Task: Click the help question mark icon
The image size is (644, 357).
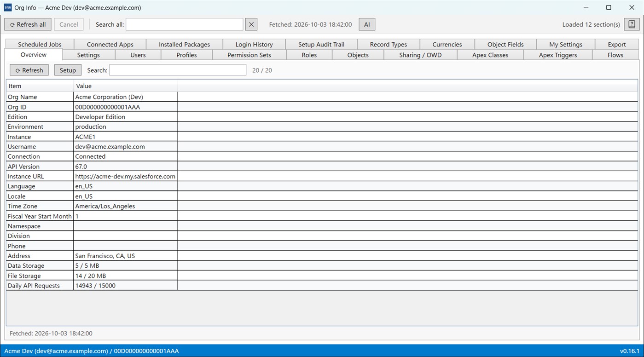Action: coord(632,24)
